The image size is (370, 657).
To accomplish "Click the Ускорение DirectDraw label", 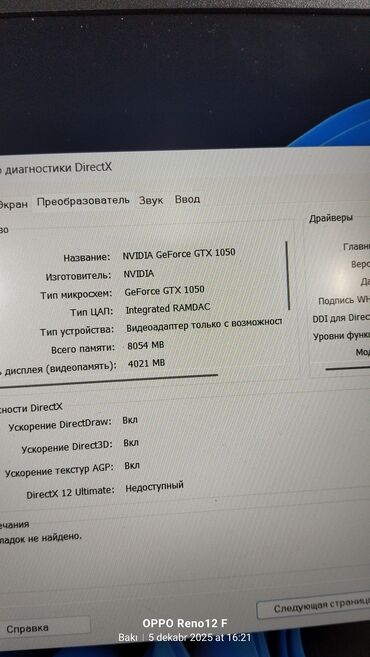I will tap(60, 425).
